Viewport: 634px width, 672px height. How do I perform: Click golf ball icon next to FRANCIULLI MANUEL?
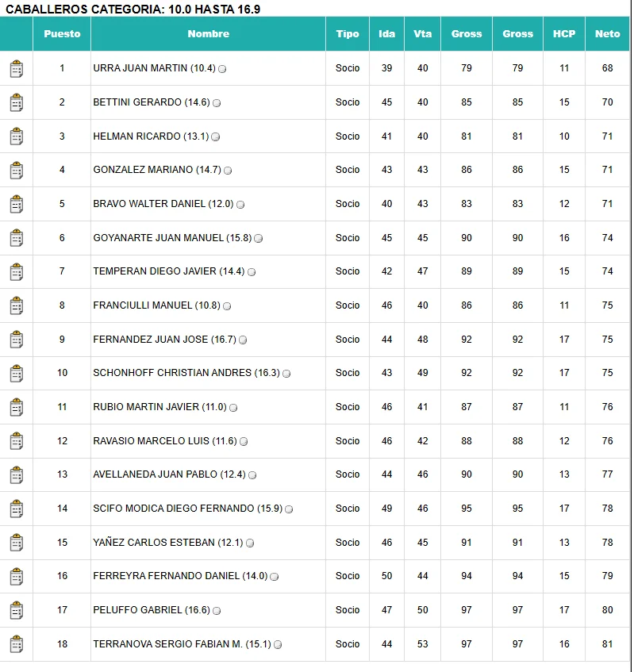pyautogui.click(x=227, y=306)
